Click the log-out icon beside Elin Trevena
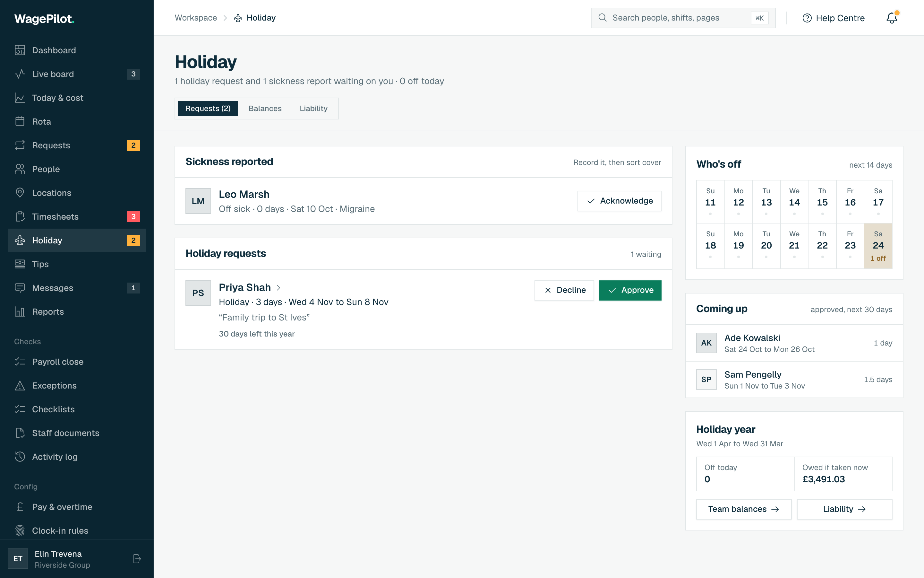The width and height of the screenshot is (924, 578). pos(137,558)
